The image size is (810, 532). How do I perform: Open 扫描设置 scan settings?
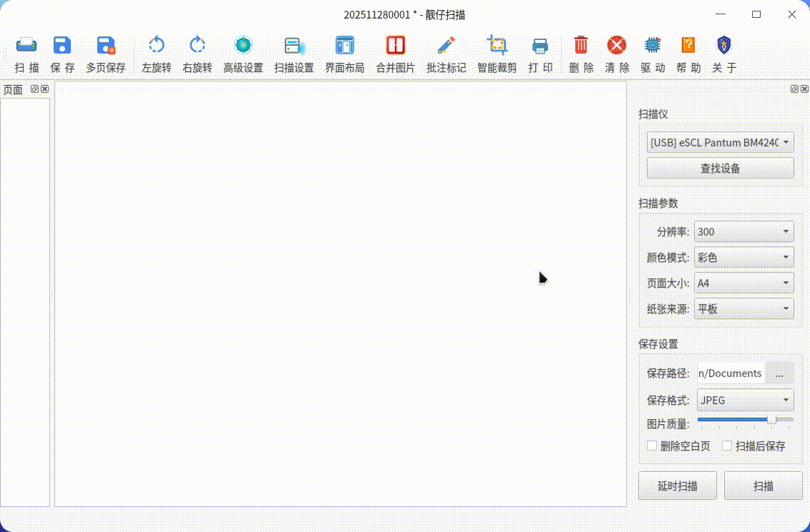[x=295, y=46]
